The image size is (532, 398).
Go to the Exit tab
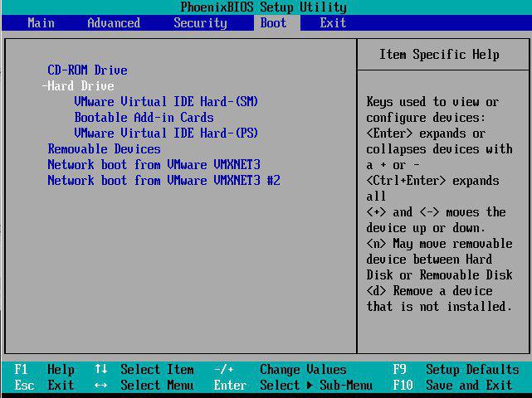[333, 23]
